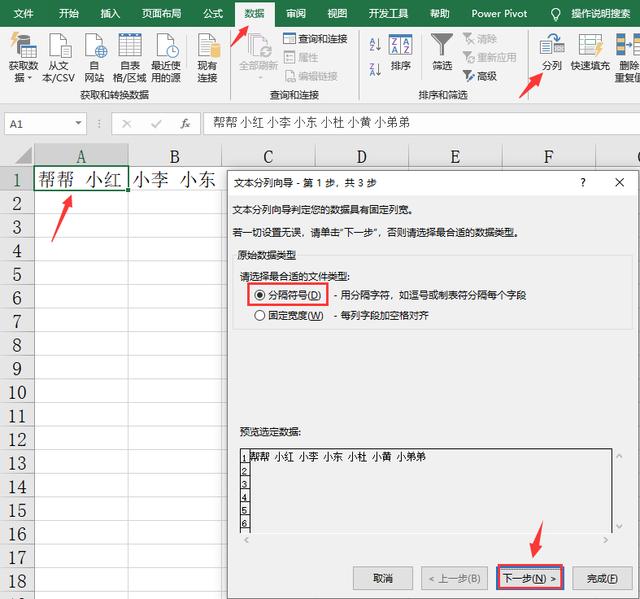The image size is (640, 599).
Task: Expand the Name Box dropdown arrow
Action: (x=78, y=123)
